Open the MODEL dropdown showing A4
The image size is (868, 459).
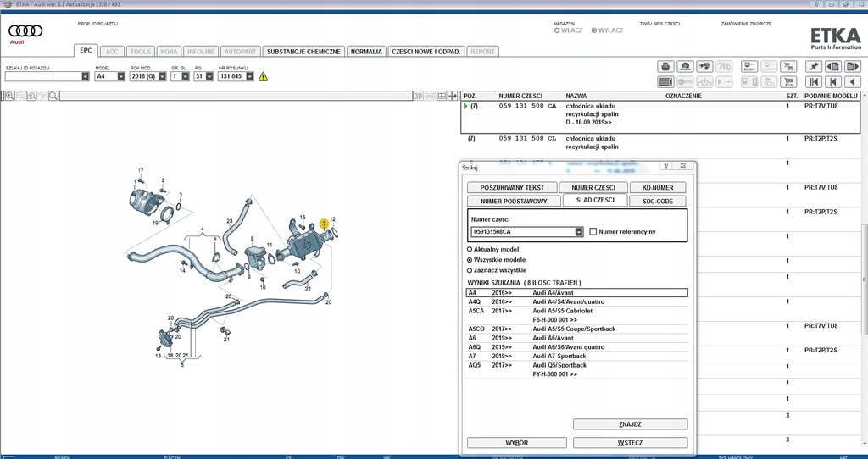click(123, 76)
